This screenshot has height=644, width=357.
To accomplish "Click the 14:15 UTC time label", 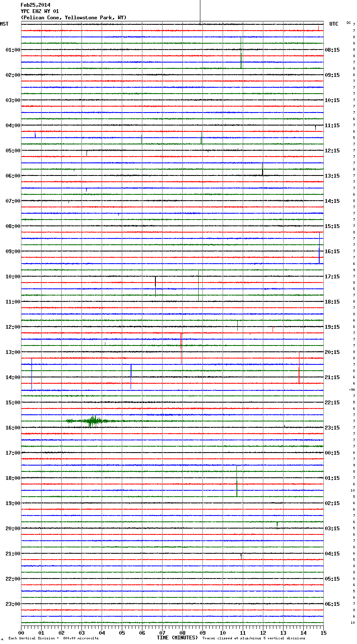I will [332, 201].
